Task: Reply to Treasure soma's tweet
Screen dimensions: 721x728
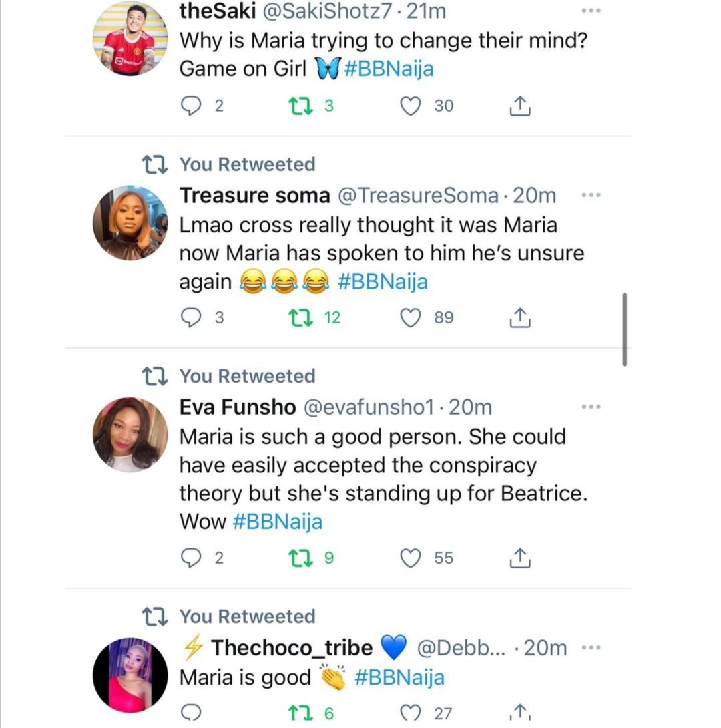Action: coord(192,318)
